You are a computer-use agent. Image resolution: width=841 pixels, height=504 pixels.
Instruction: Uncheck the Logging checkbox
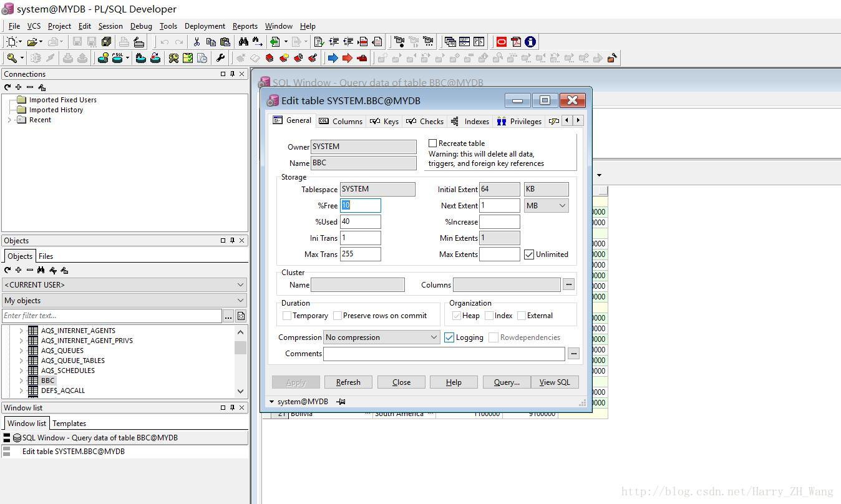coord(449,337)
